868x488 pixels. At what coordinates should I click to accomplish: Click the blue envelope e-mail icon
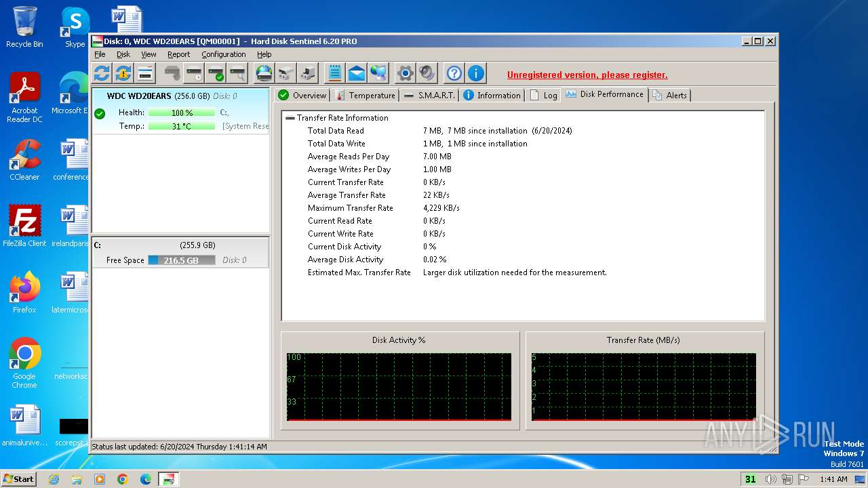click(x=356, y=73)
